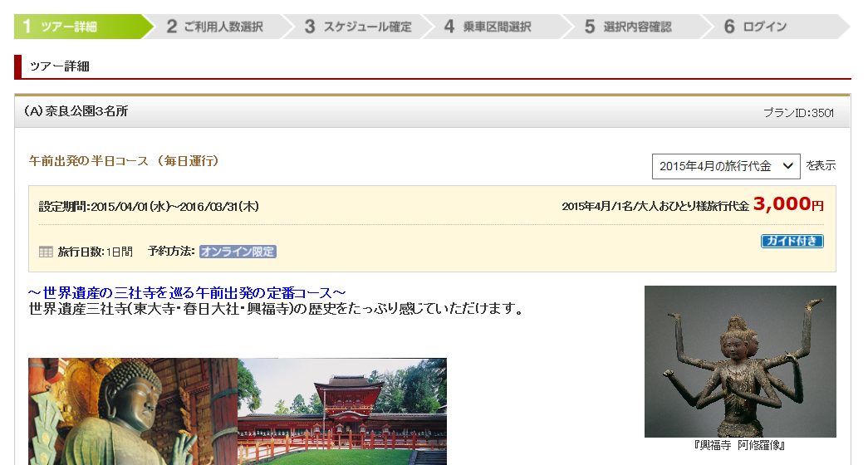This screenshot has width=868, height=465.
Task: Click the オンライン限定 badge
Action: [x=238, y=252]
